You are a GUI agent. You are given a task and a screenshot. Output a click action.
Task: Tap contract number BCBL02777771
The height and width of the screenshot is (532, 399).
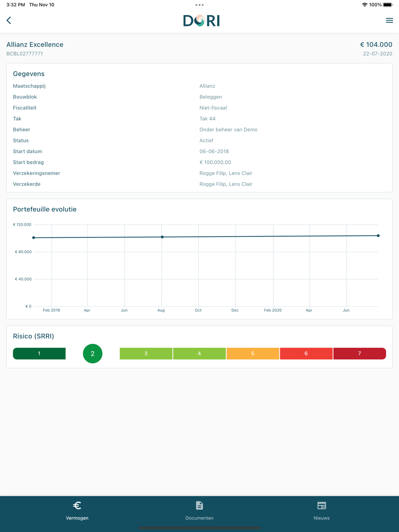point(25,54)
